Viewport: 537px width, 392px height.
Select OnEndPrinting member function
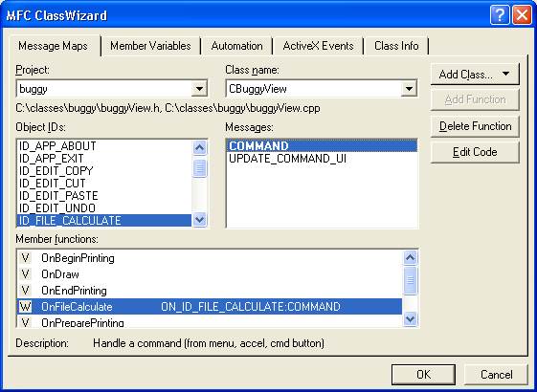tap(210, 291)
